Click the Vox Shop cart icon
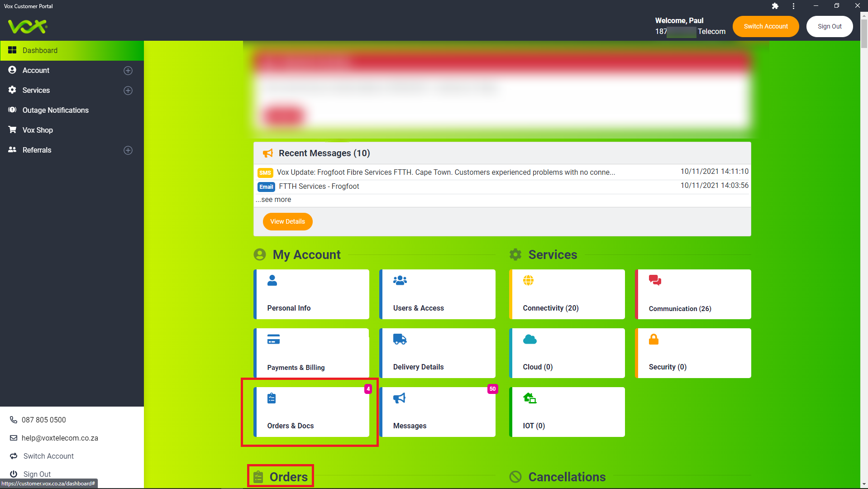 [12, 130]
